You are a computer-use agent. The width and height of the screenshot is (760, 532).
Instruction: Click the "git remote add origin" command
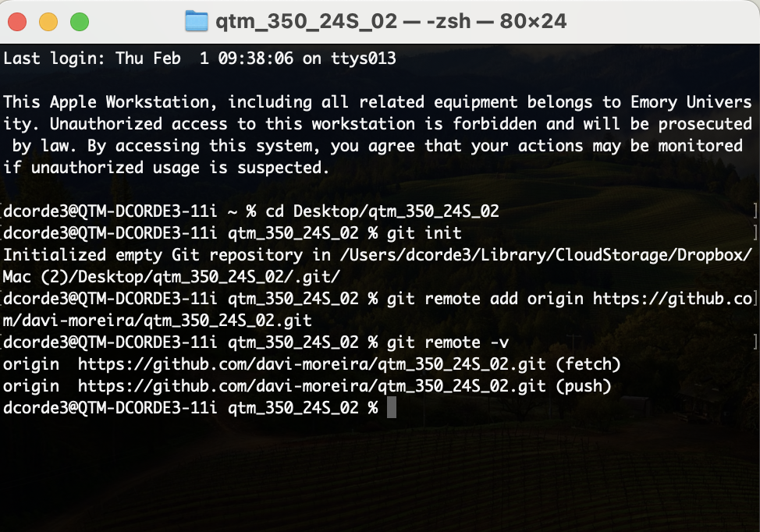[x=485, y=299]
